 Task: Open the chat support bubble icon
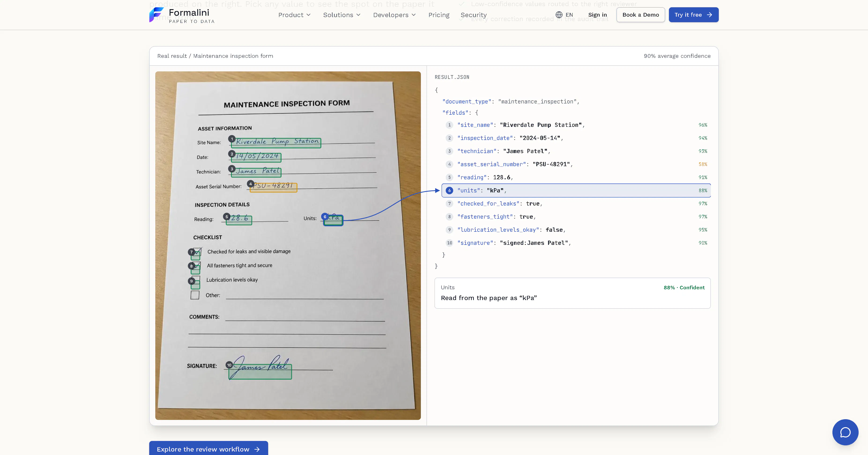point(845,432)
